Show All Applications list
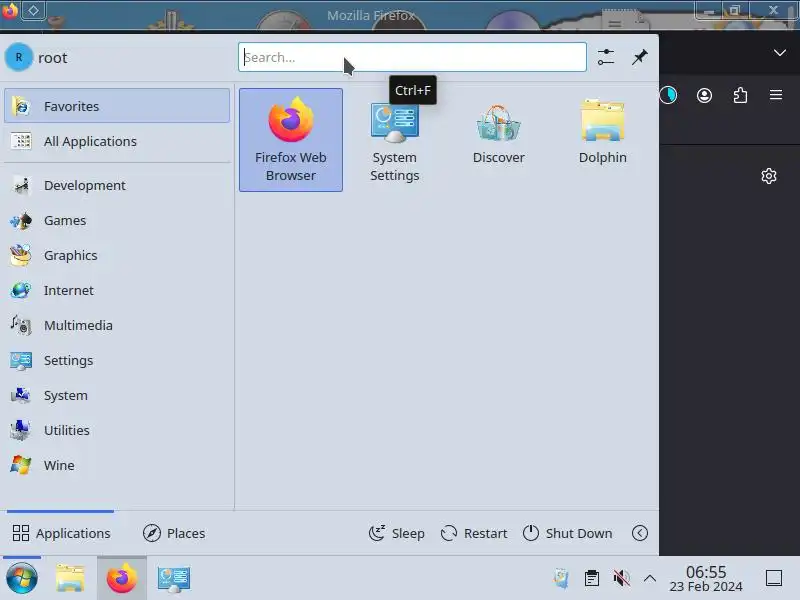The height and width of the screenshot is (600, 800). coord(117,141)
